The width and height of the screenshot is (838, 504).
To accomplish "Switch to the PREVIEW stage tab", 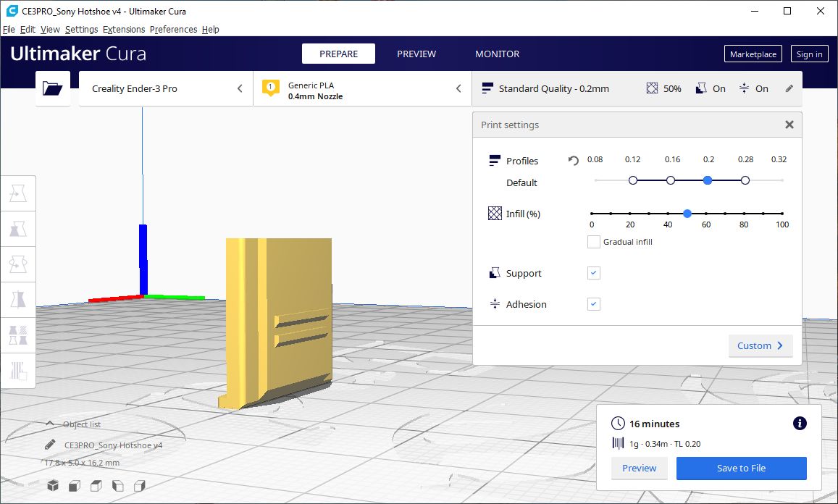I will [x=416, y=54].
